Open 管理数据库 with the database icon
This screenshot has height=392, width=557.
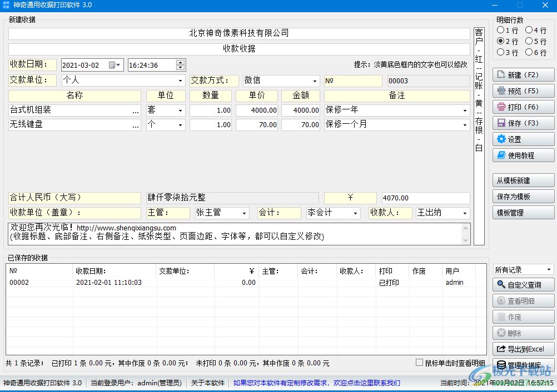point(523,364)
